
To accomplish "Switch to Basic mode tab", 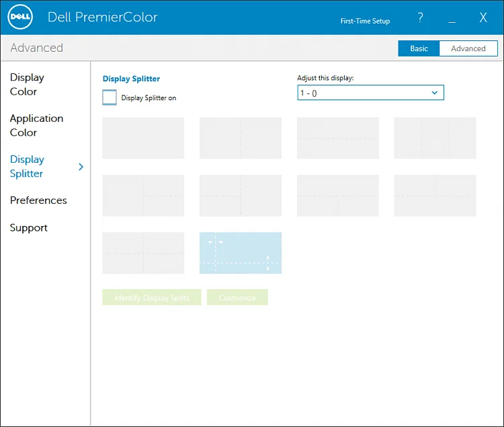I will coord(419,48).
